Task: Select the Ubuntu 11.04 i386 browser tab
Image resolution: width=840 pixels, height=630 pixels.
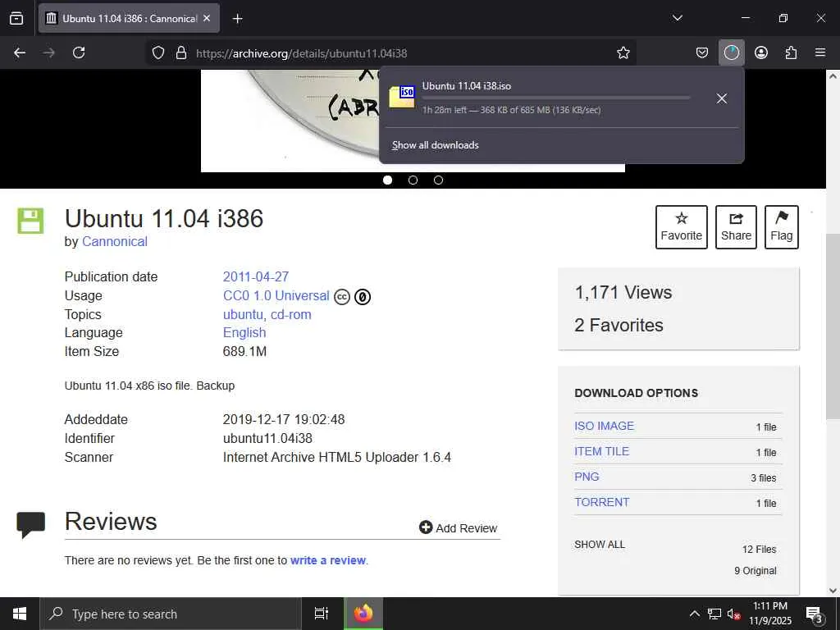Action: point(129,18)
